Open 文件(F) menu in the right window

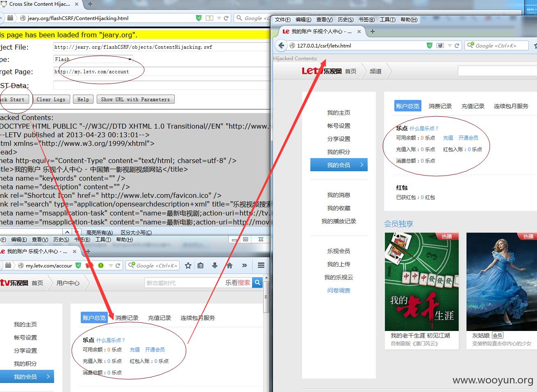coord(282,20)
